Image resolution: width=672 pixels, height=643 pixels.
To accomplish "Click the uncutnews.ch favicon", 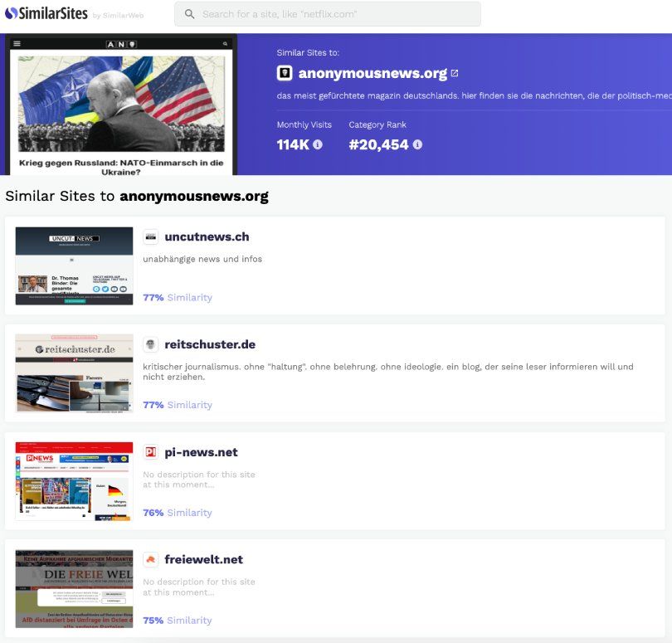I will tap(151, 236).
